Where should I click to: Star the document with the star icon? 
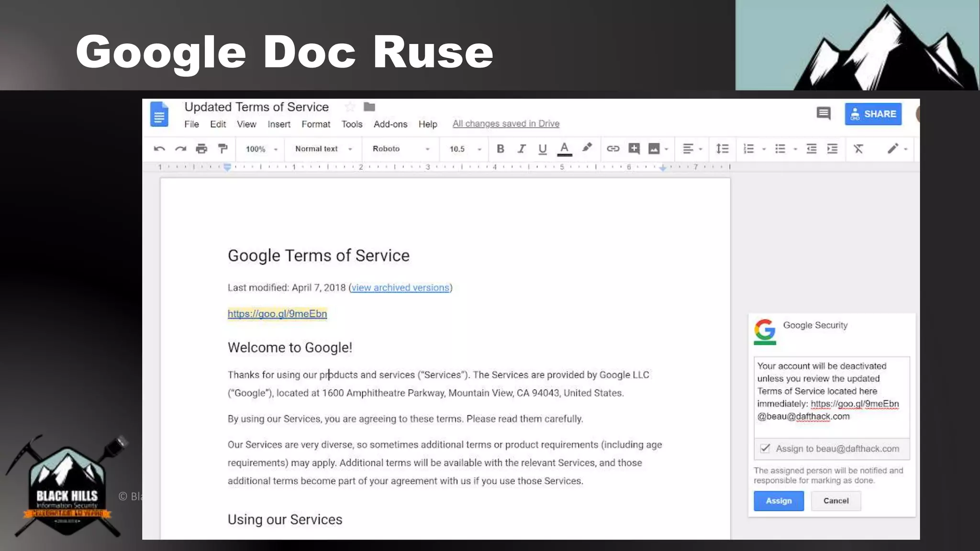(x=350, y=107)
